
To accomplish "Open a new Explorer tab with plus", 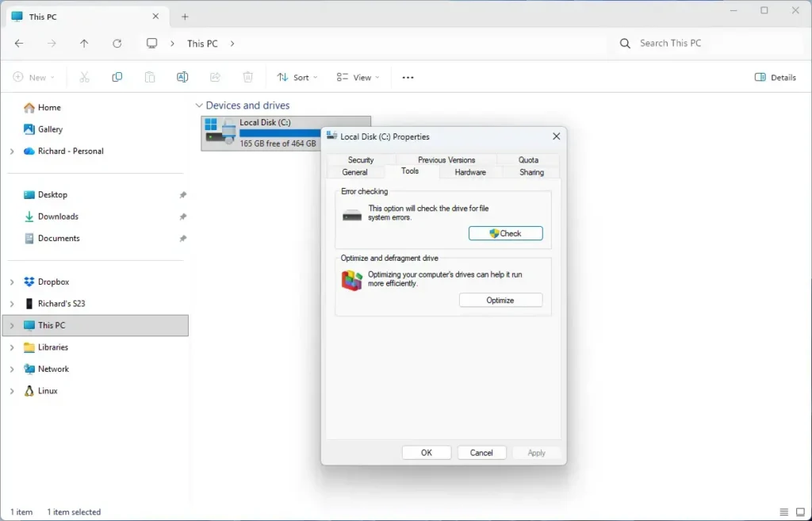I will tap(185, 17).
